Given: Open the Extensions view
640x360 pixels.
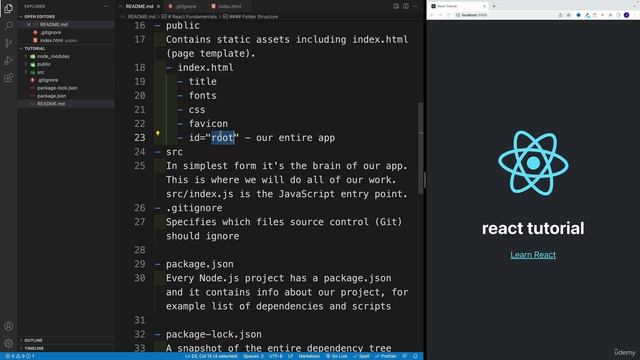Looking at the screenshot, I should click(x=8, y=78).
